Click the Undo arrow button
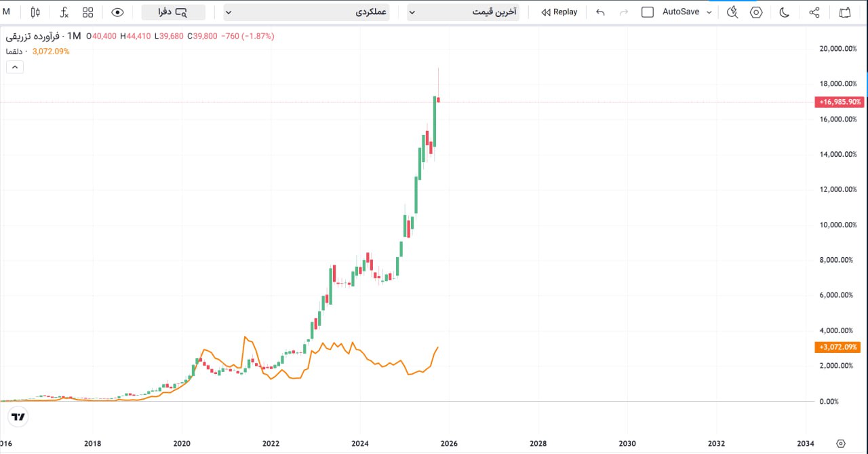This screenshot has width=868, height=454. pyautogui.click(x=599, y=12)
